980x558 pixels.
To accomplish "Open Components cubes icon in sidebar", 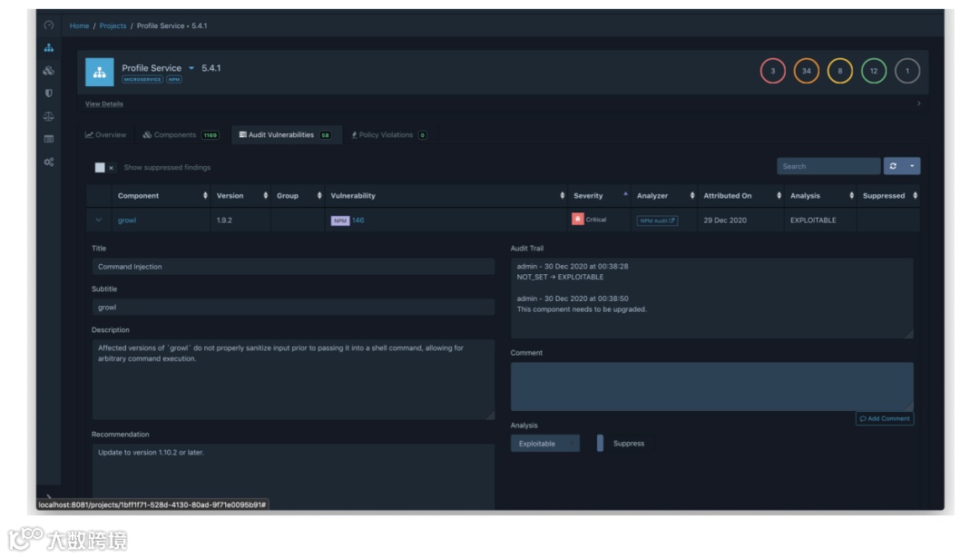I will pyautogui.click(x=49, y=71).
